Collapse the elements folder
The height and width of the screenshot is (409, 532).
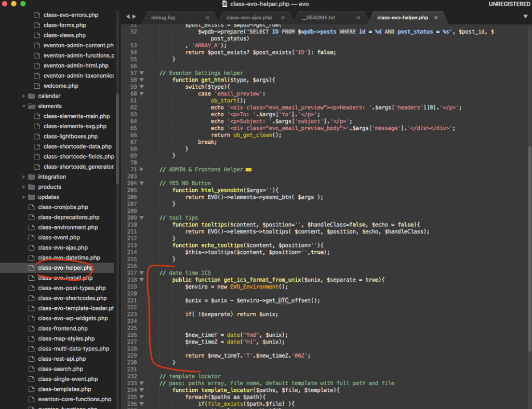[23, 106]
